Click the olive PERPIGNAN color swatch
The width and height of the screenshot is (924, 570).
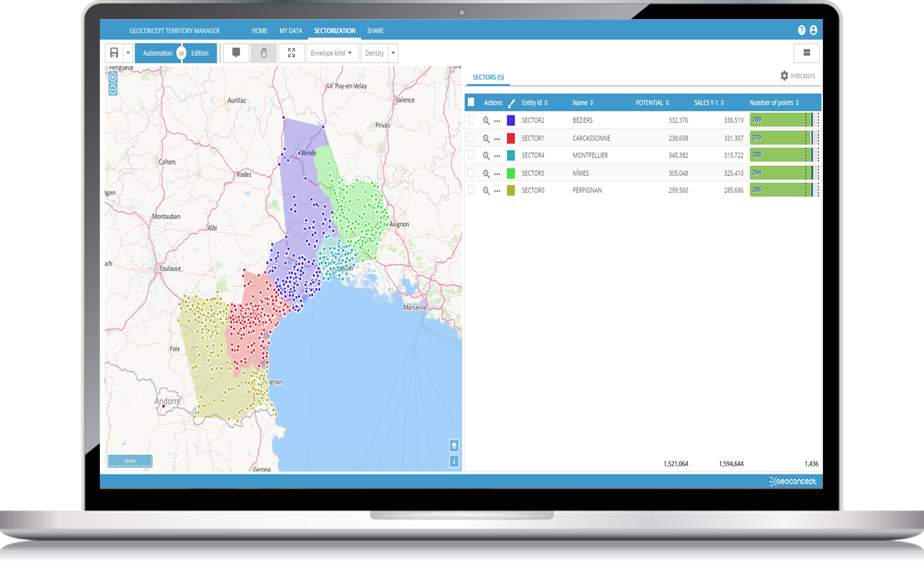511,190
